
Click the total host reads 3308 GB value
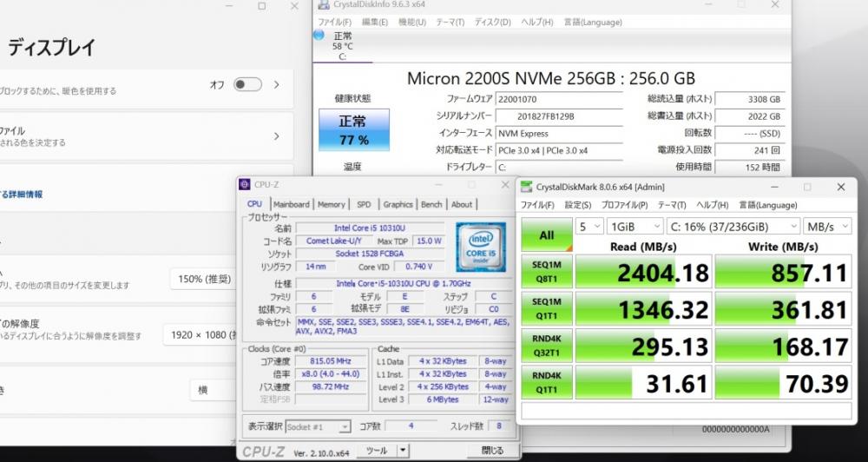[750, 100]
